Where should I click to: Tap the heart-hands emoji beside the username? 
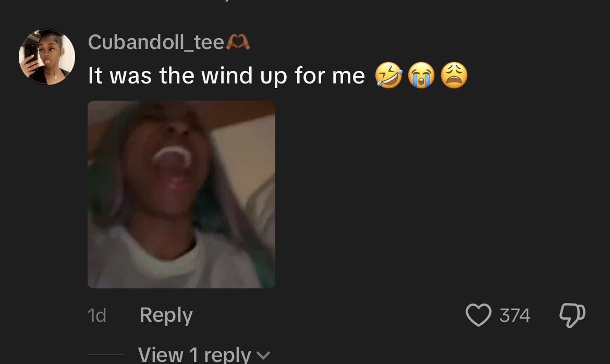(x=238, y=42)
